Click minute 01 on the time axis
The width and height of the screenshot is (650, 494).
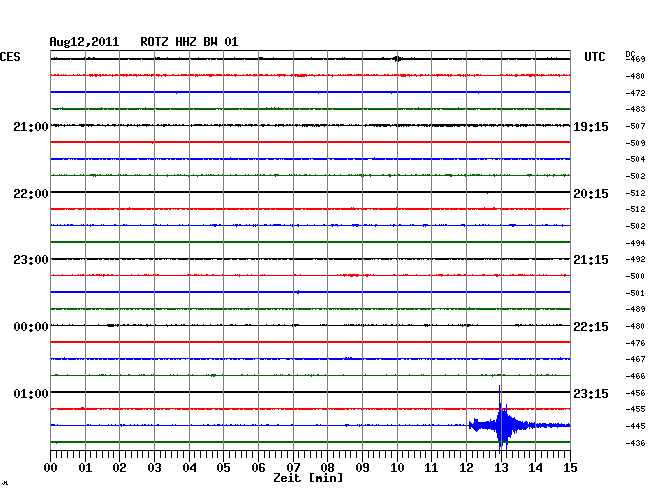(x=85, y=468)
